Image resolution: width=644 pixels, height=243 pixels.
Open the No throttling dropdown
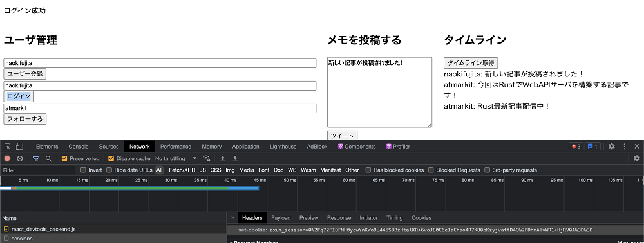pos(176,158)
